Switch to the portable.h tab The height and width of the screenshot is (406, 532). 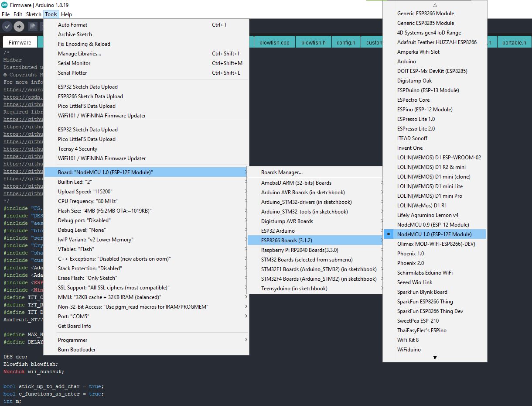514,42
